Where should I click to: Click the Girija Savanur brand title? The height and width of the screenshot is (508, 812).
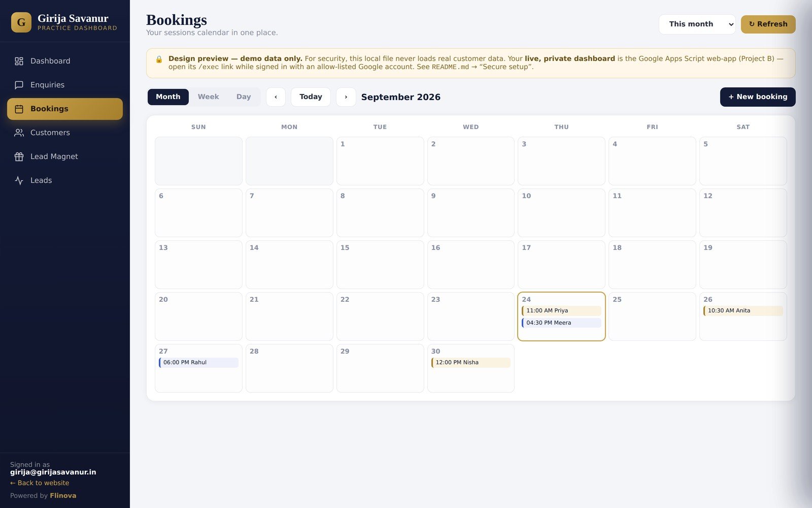point(73,19)
